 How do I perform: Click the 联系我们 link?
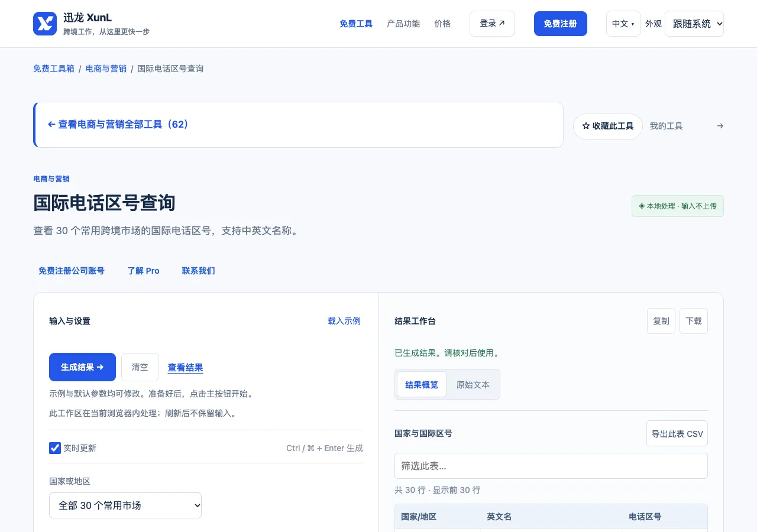(x=199, y=271)
